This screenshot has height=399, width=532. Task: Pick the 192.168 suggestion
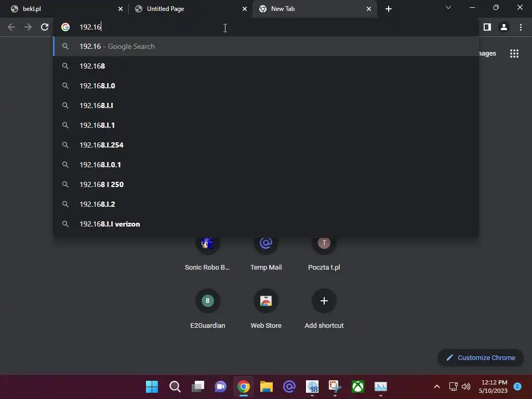pyautogui.click(x=266, y=66)
